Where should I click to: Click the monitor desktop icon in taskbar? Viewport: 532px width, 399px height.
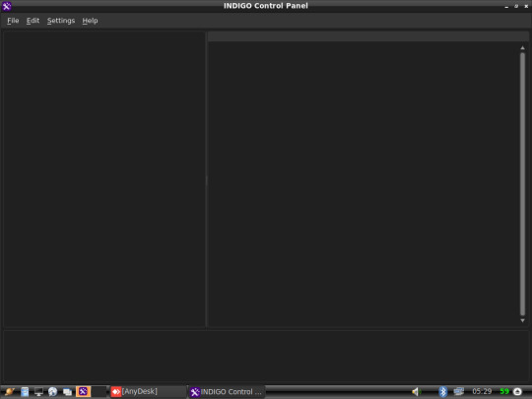click(x=38, y=391)
